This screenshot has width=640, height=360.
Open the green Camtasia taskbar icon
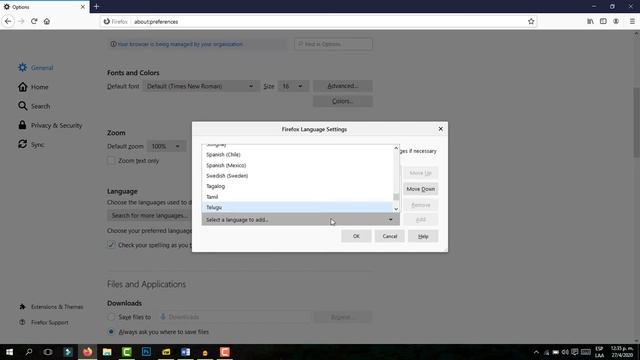coord(127,352)
